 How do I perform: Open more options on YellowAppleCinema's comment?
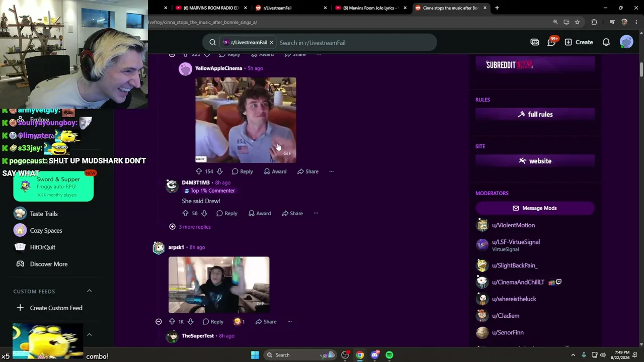(331, 171)
